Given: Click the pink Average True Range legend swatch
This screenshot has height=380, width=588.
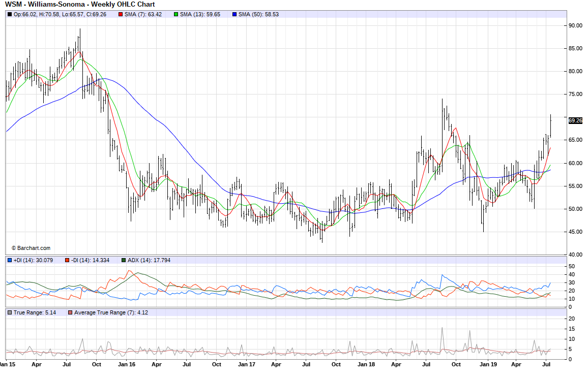Looking at the screenshot, I should coord(70,312).
